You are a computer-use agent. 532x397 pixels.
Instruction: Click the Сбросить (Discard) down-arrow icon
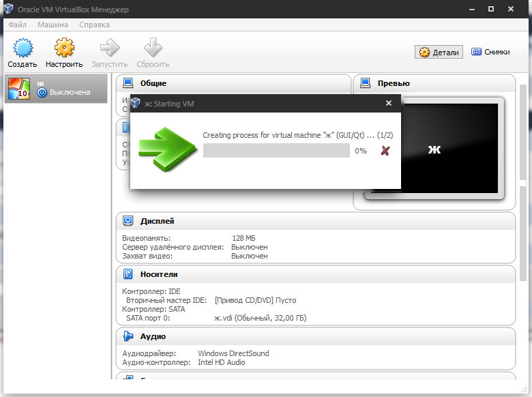click(x=153, y=48)
